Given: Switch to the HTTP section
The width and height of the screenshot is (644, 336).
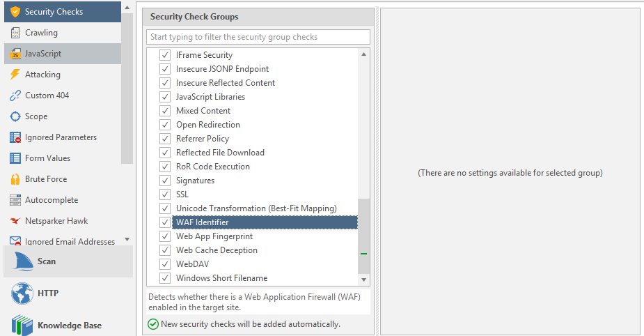Looking at the screenshot, I should 47,293.
